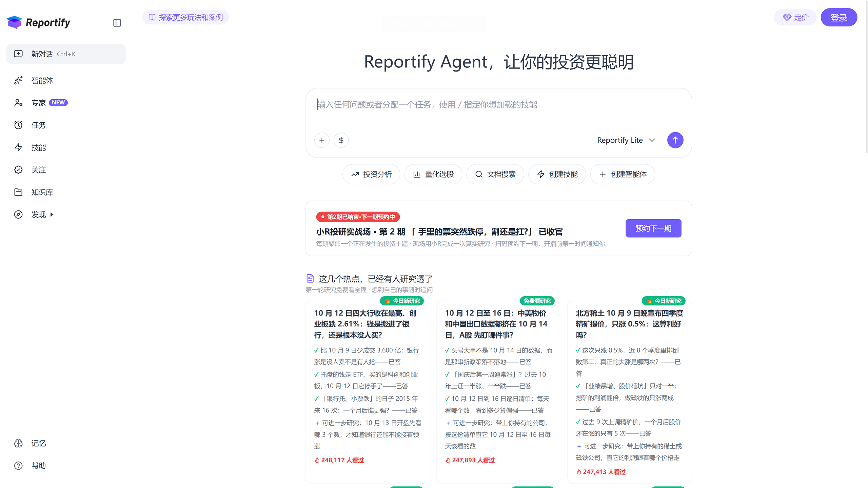
Task: Click the 247,893 人看过 view count
Action: [470, 460]
